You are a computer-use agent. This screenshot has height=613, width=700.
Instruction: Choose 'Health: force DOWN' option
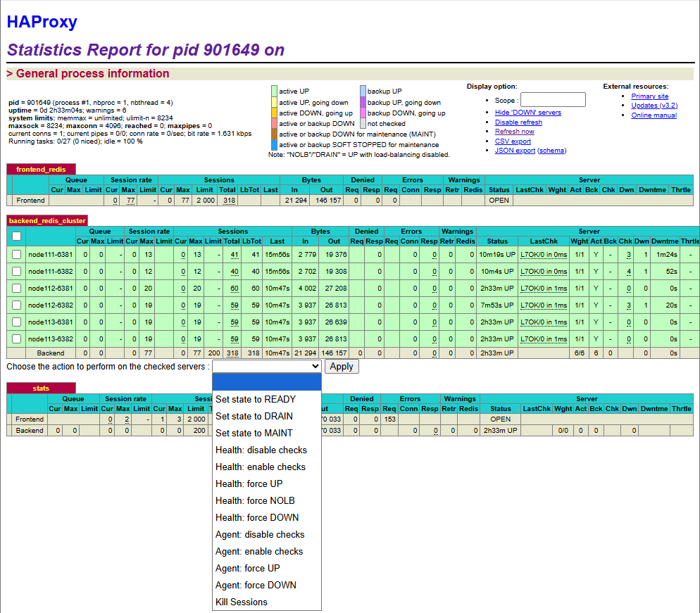click(267, 518)
